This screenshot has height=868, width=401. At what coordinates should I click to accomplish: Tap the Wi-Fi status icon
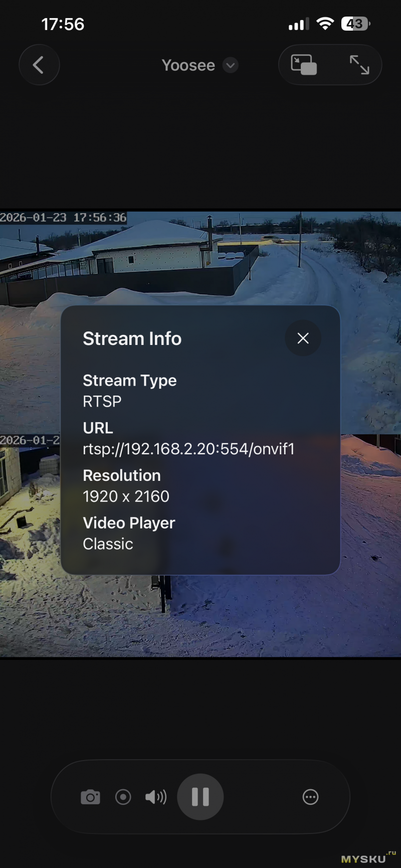pos(325,24)
